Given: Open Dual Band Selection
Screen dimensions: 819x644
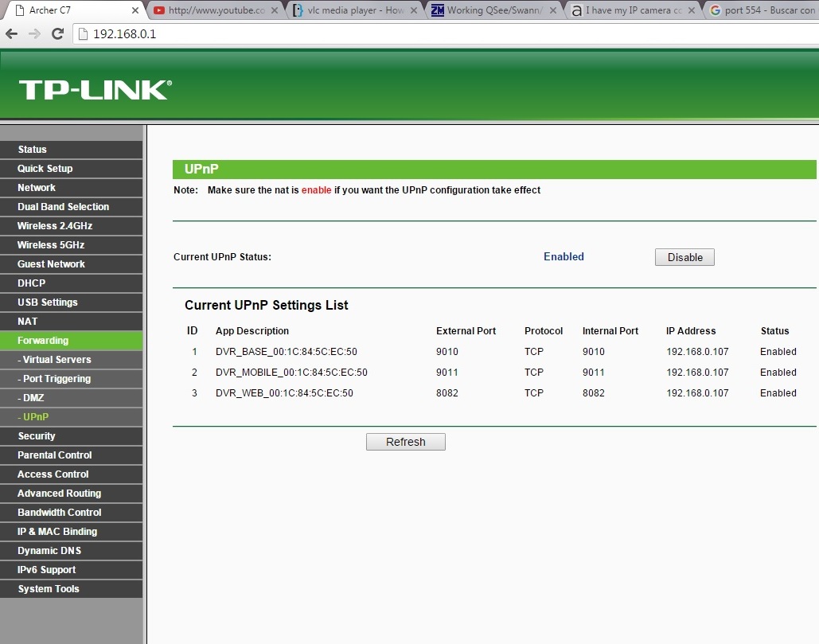Looking at the screenshot, I should tap(71, 207).
